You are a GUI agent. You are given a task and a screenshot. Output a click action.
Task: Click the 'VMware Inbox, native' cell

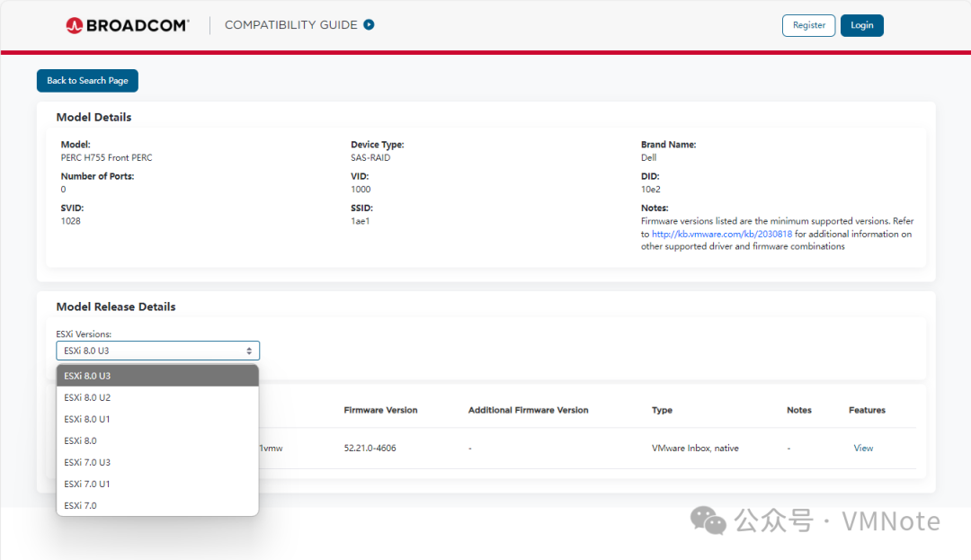point(695,448)
